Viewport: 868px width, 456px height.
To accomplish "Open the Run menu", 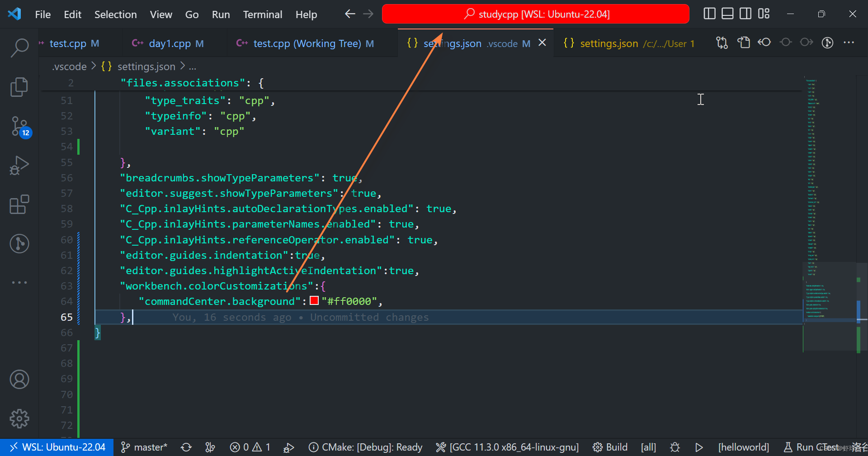I will pyautogui.click(x=221, y=14).
